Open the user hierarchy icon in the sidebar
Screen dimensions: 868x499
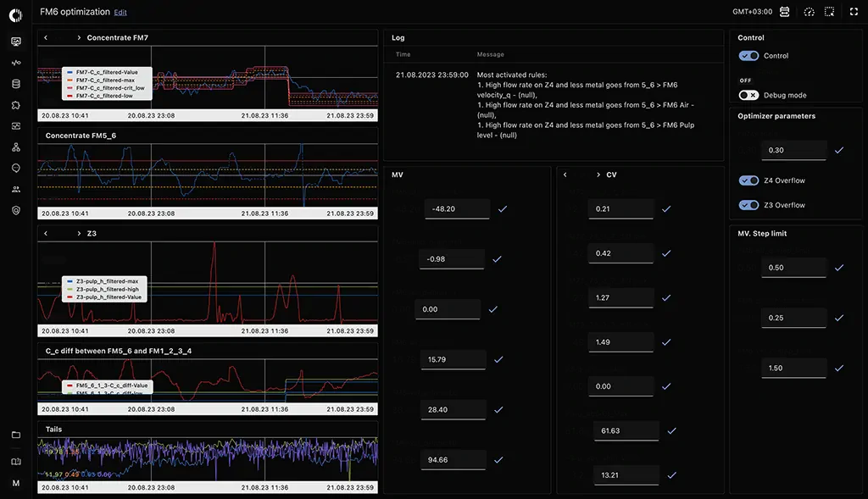click(14, 147)
